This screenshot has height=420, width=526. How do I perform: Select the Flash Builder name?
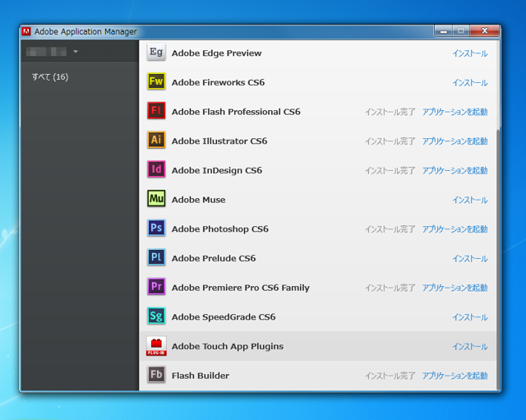pyautogui.click(x=201, y=376)
